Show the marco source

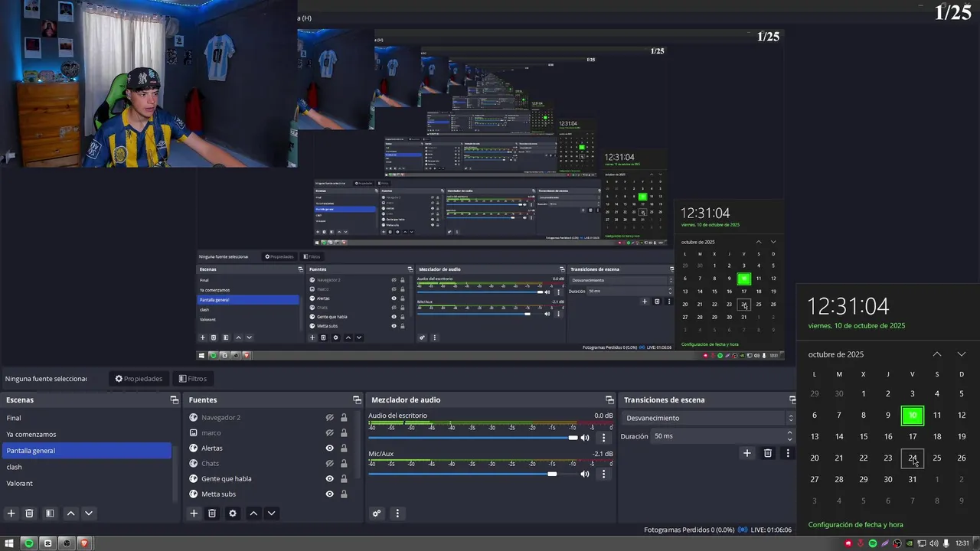coord(329,433)
